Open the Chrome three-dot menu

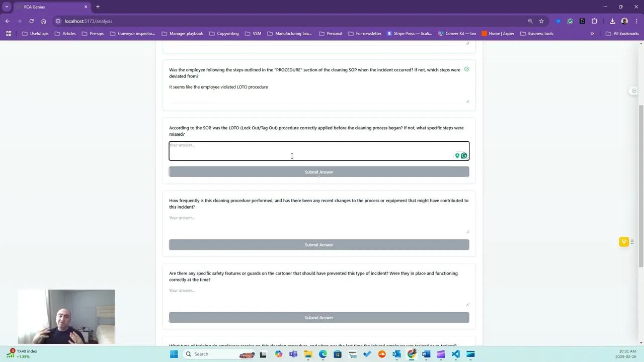(x=636, y=21)
